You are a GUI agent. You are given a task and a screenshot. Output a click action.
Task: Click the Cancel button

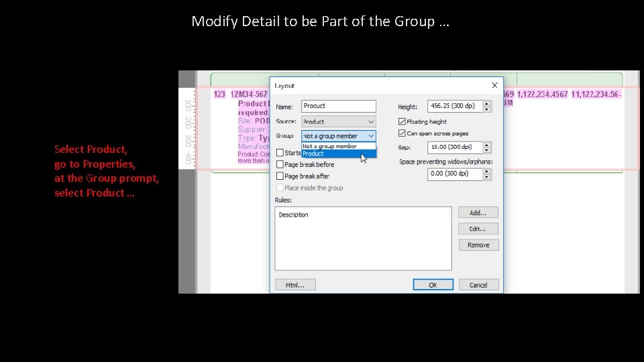(478, 285)
